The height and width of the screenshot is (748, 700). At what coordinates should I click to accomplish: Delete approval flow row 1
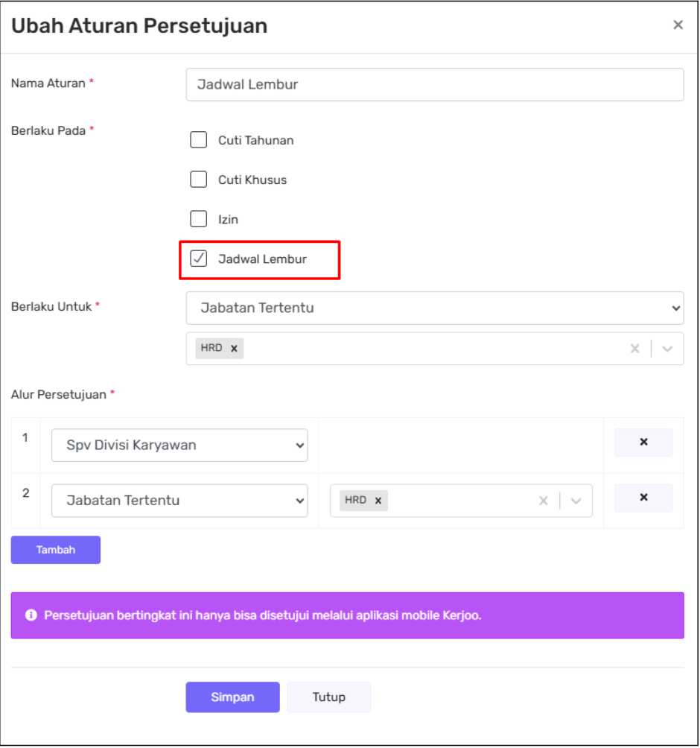coord(643,443)
